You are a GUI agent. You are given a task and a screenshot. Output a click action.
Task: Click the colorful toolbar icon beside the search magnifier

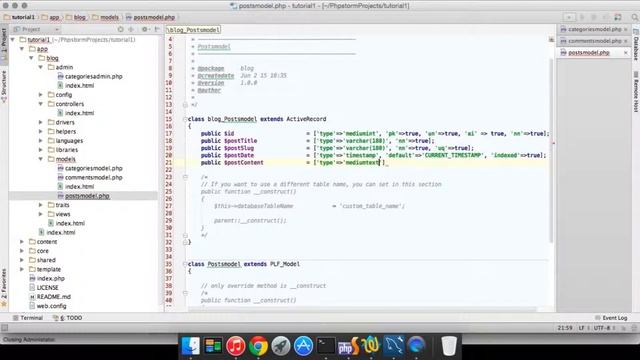(x=618, y=17)
